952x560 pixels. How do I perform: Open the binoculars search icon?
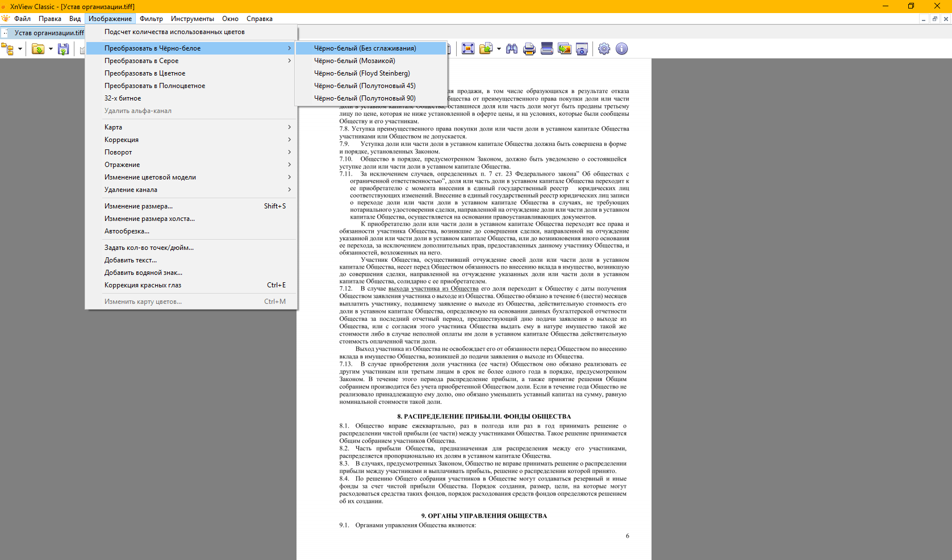(512, 49)
